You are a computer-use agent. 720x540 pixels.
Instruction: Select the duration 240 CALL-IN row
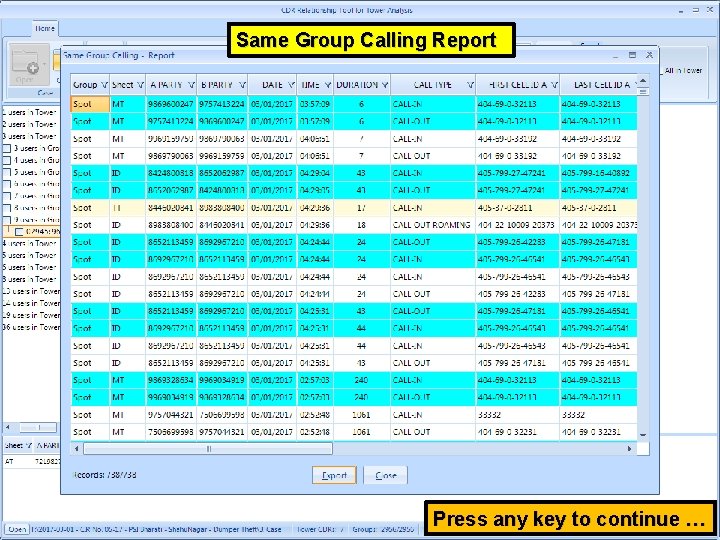coord(354,380)
